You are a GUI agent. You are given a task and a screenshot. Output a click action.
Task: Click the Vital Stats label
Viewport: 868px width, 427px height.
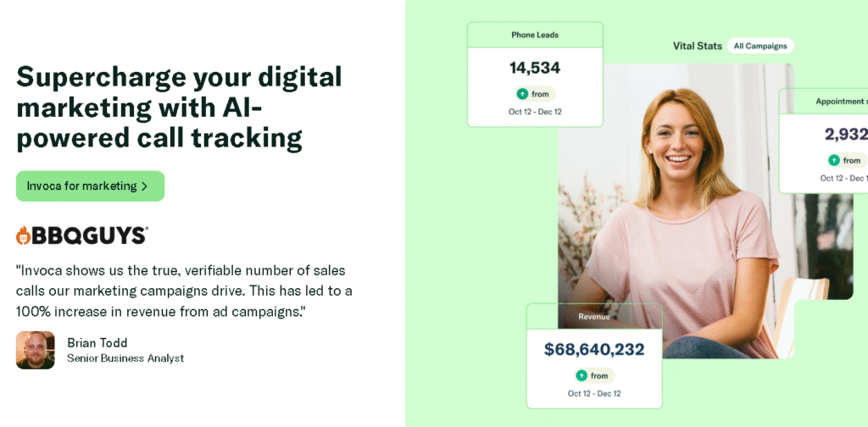[694, 46]
